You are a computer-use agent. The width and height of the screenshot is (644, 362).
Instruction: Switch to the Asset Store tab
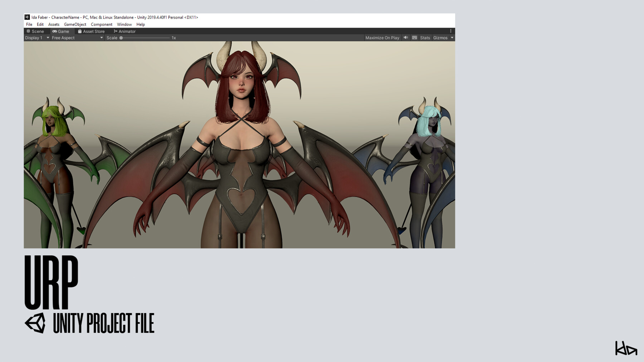click(x=91, y=31)
